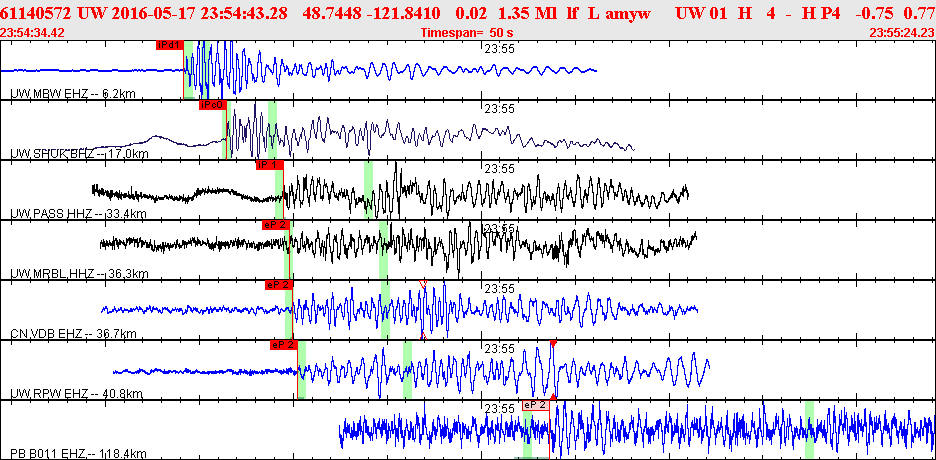Click the red triangle at bottom of RPW trace
Screen dimensions: 936x460
point(553,396)
